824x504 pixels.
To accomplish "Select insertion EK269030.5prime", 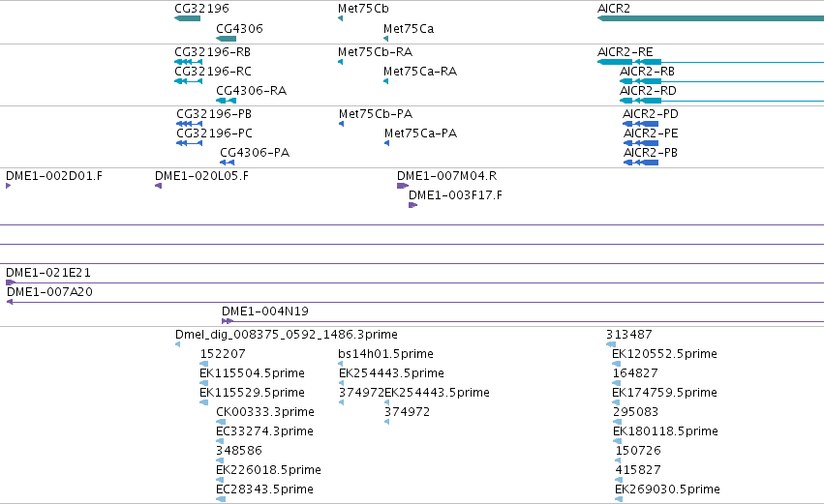I will (x=667, y=489).
